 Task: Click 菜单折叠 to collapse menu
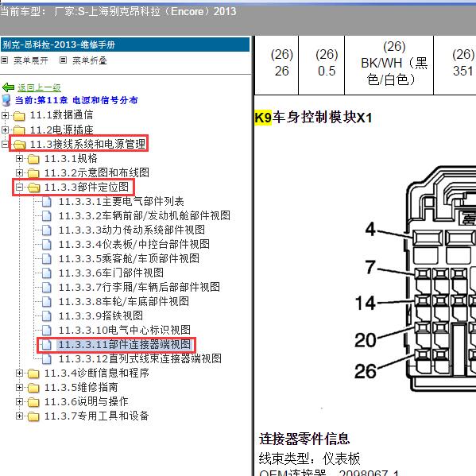point(90,60)
